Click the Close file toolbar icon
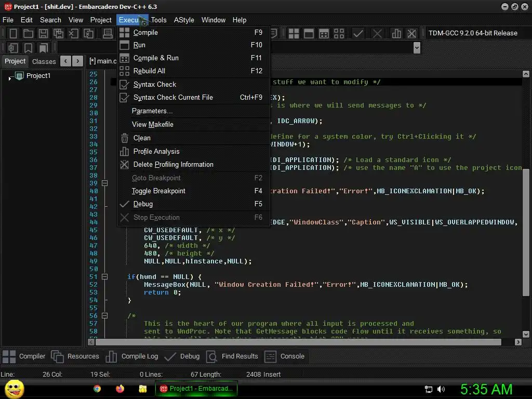This screenshot has height=399, width=532. [73, 33]
